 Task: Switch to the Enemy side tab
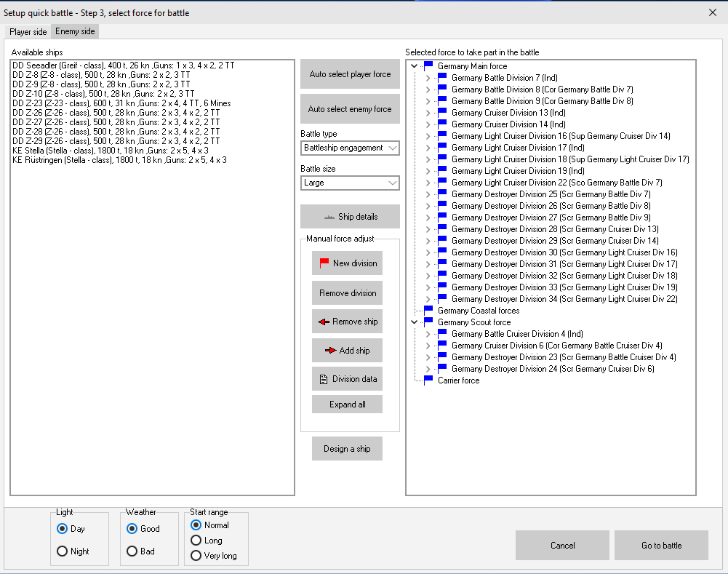[75, 31]
